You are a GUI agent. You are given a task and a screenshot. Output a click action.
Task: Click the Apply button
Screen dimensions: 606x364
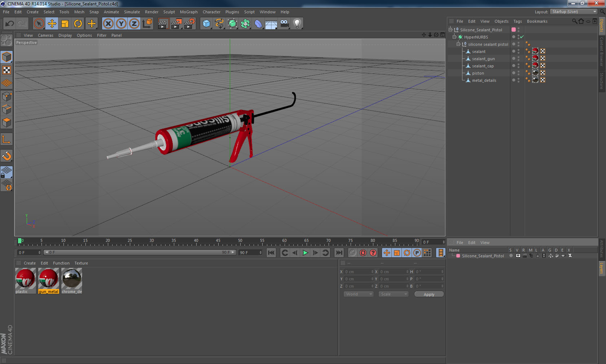429,294
